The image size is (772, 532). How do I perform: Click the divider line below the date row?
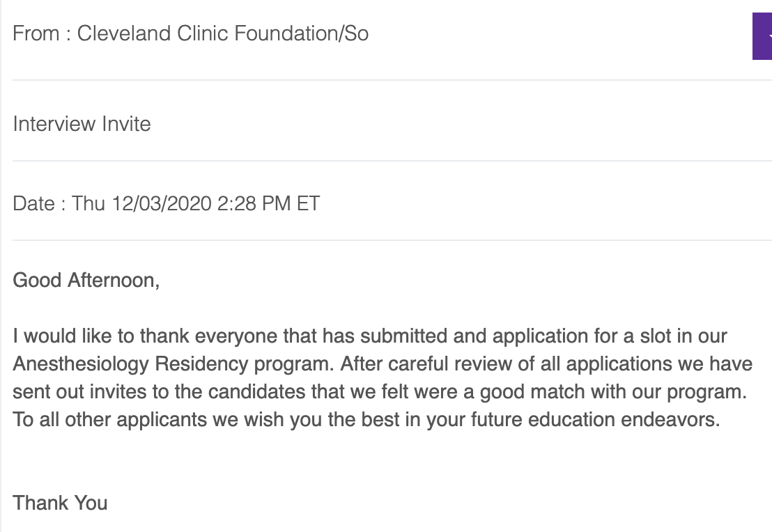pos(392,240)
